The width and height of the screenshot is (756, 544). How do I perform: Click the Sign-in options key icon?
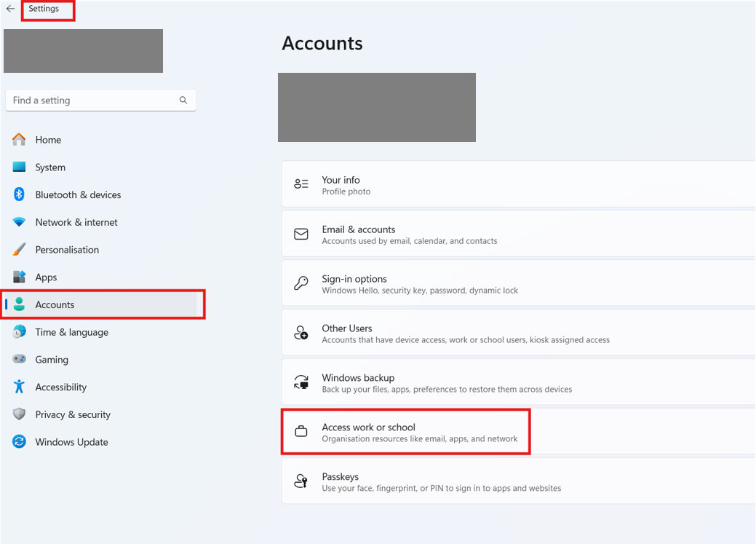pyautogui.click(x=301, y=283)
